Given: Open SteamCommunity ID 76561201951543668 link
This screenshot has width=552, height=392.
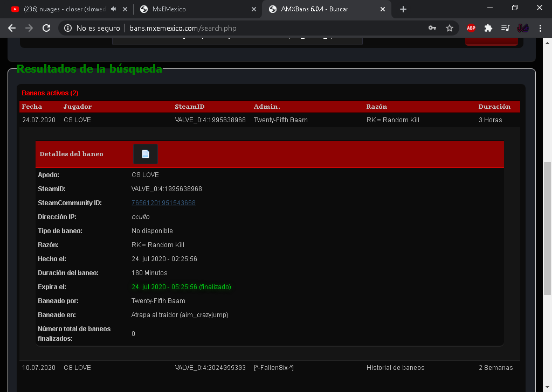Looking at the screenshot, I should point(163,203).
